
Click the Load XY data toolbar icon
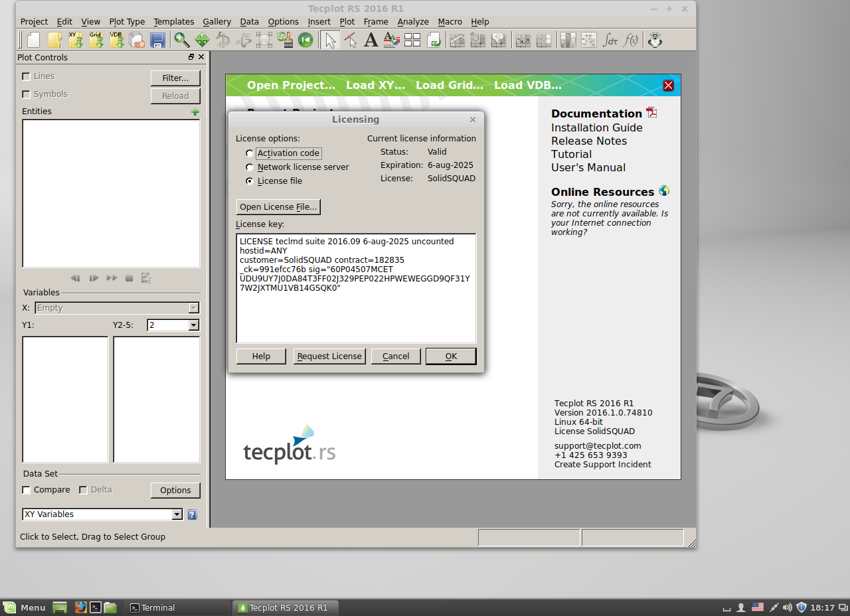(76, 40)
